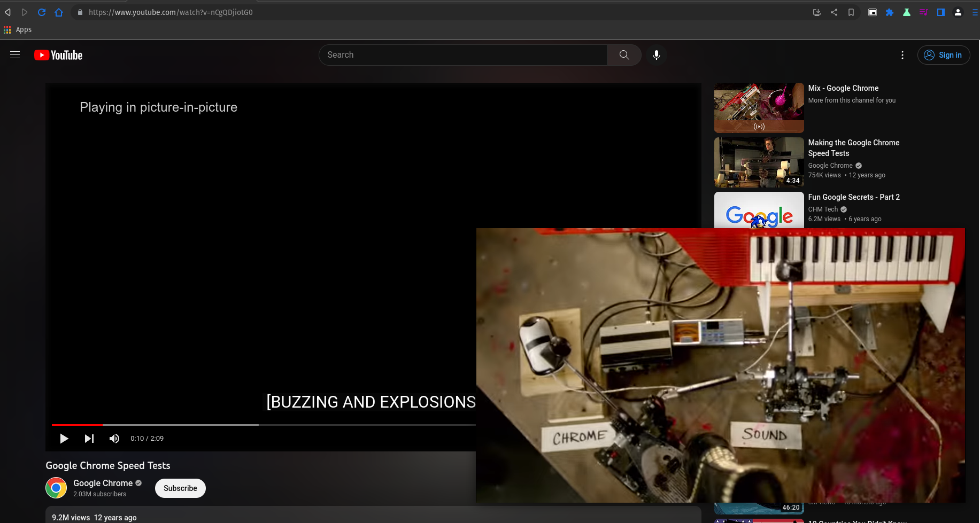The image size is (980, 523).
Task: Seek along the video progress bar
Action: coord(264,425)
